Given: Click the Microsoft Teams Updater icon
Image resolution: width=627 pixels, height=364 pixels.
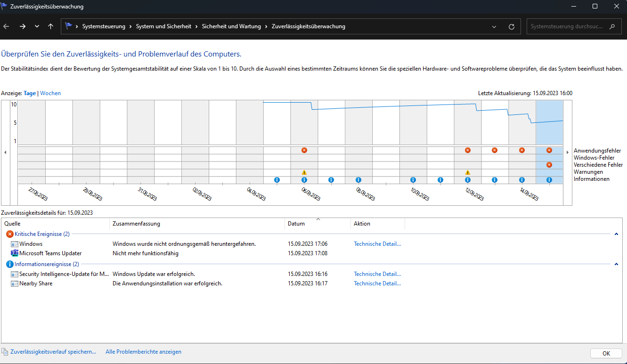Looking at the screenshot, I should click(x=15, y=253).
